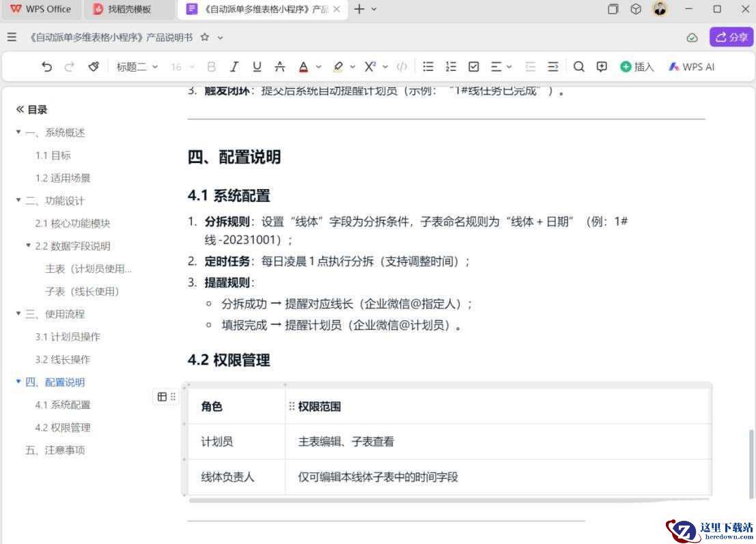756x544 pixels.
Task: Open the green Insert menu
Action: tap(637, 66)
